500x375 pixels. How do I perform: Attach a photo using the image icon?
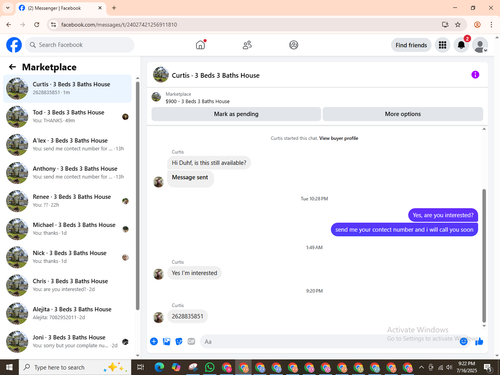pos(166,341)
